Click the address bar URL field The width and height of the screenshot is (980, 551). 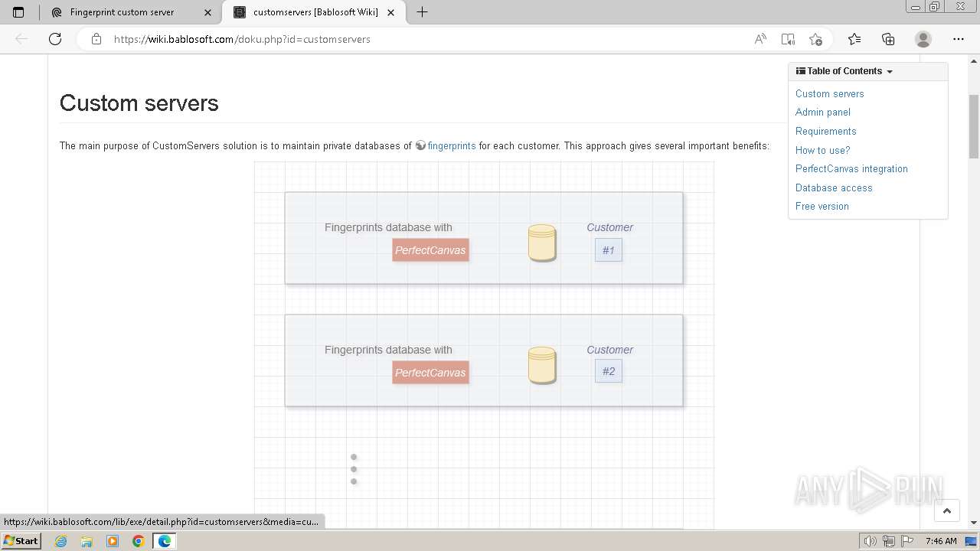[429, 39]
